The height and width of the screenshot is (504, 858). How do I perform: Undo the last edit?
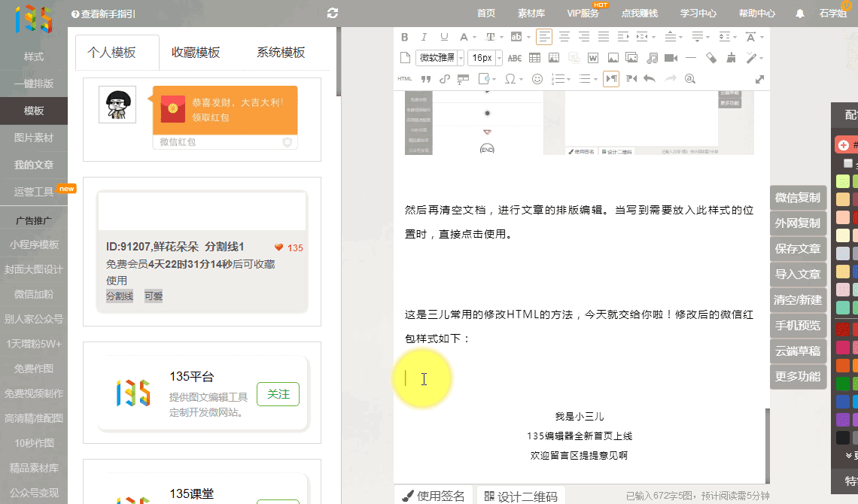(x=650, y=79)
